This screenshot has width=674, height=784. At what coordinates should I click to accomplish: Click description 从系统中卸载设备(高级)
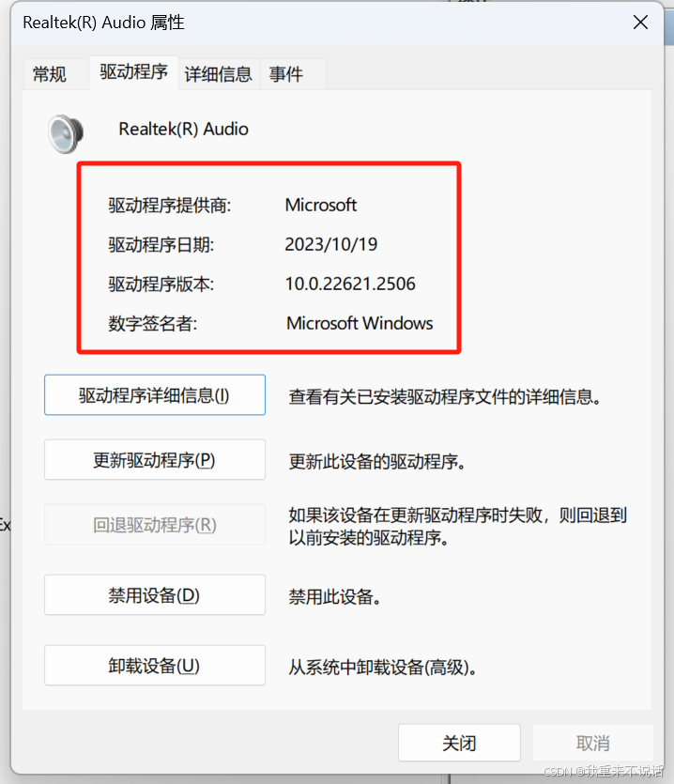(383, 667)
